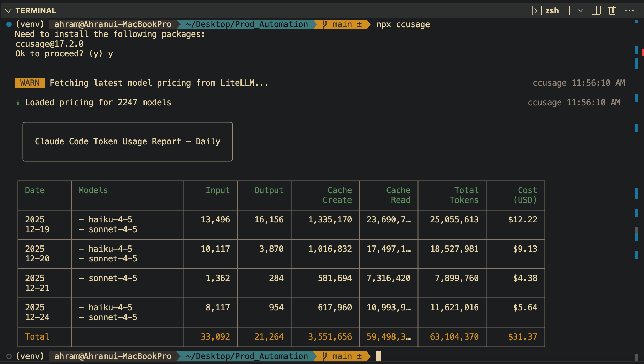644x364 pixels.
Task: Click the 'Loaded pricing for 2247 models' message
Action: point(98,103)
